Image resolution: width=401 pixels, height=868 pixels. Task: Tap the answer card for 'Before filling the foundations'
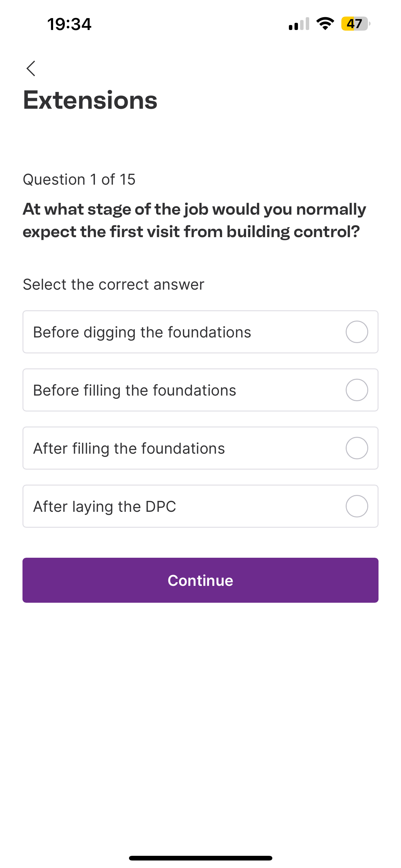pos(200,390)
